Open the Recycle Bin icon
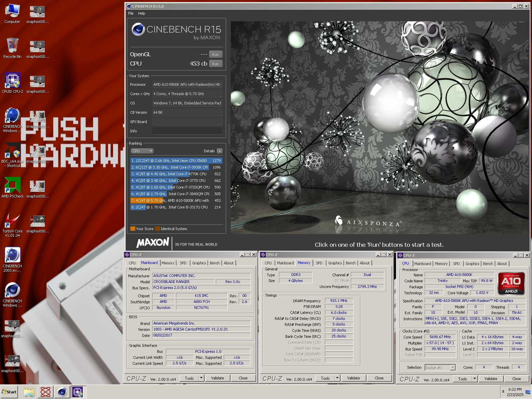This screenshot has height=399, width=532. [12, 48]
